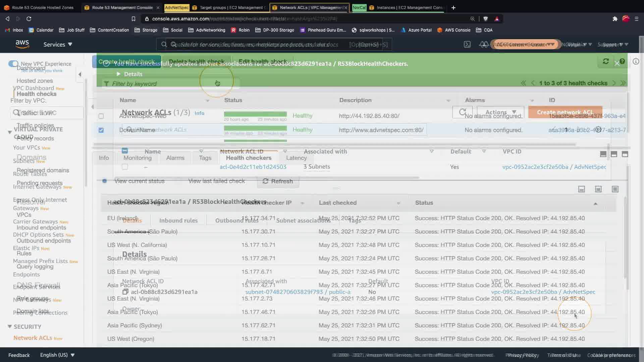
Task: Open the Services dropdown menu
Action: pyautogui.click(x=58, y=44)
